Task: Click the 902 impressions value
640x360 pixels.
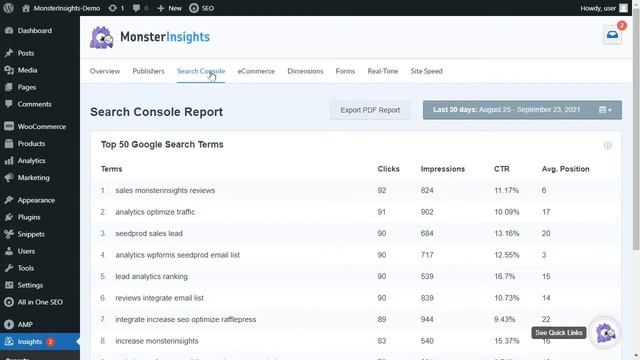Action: tap(427, 212)
